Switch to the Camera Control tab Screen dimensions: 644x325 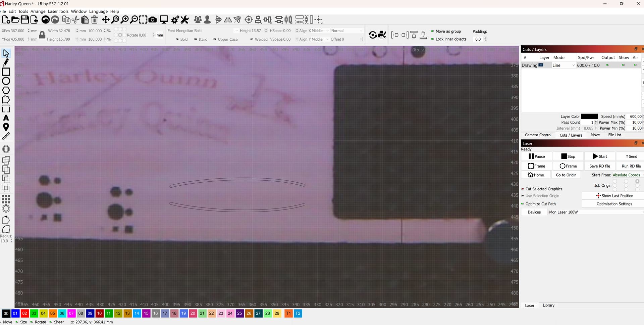(x=538, y=135)
